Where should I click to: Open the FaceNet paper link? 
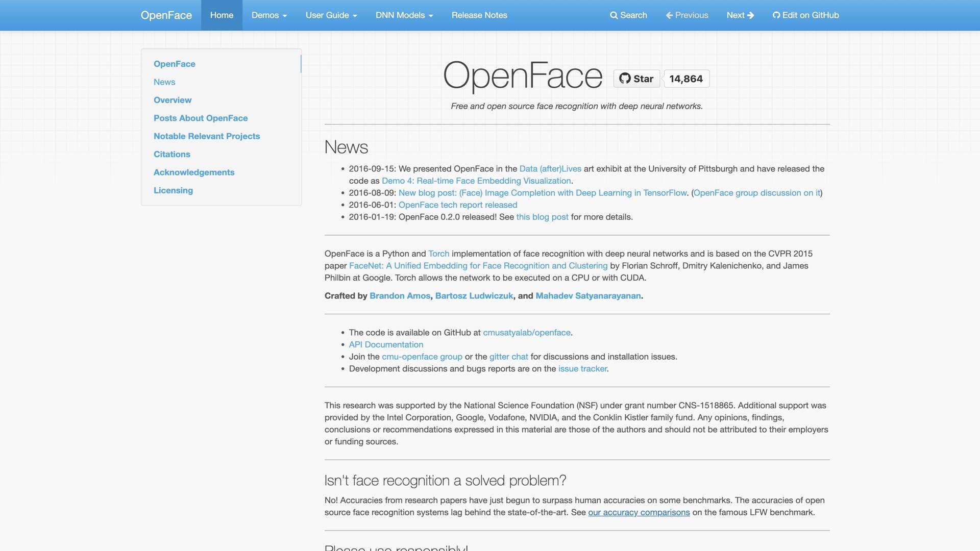479,266
